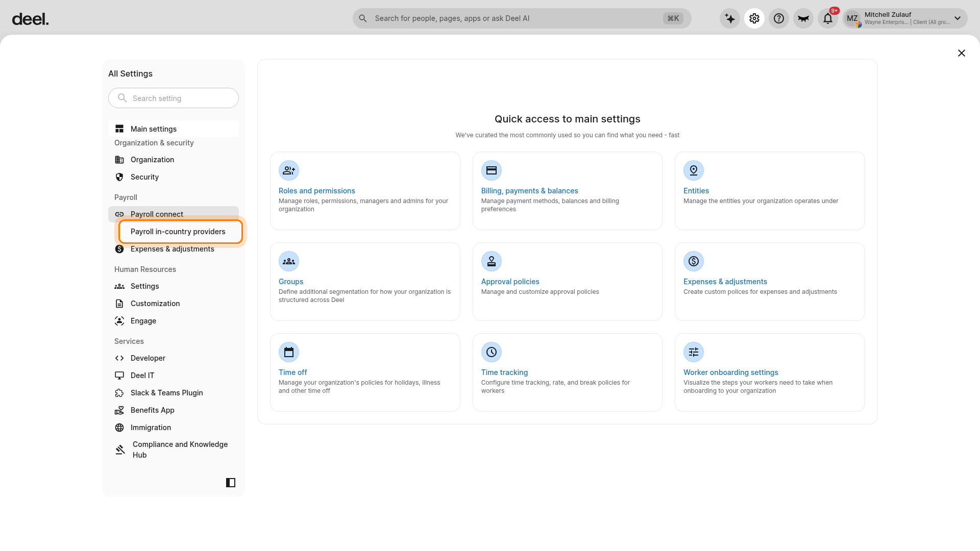Click the Deel IT monitor icon
980x551 pixels.
tap(119, 375)
